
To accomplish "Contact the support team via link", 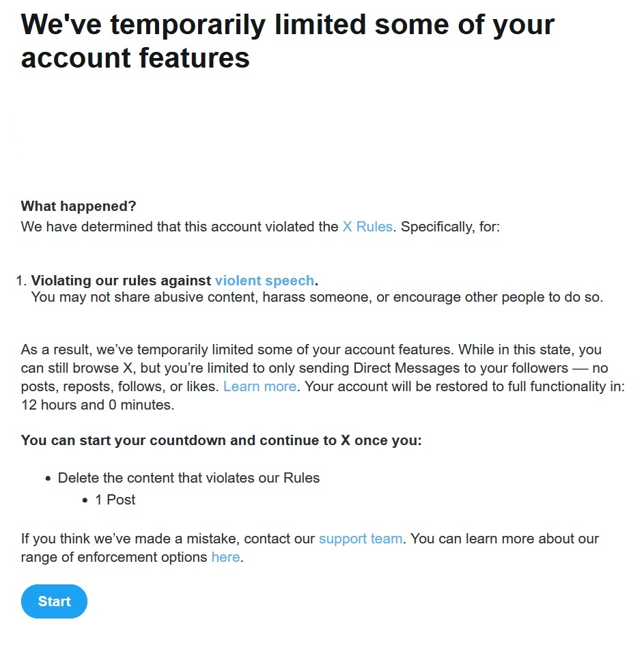I will (x=360, y=539).
